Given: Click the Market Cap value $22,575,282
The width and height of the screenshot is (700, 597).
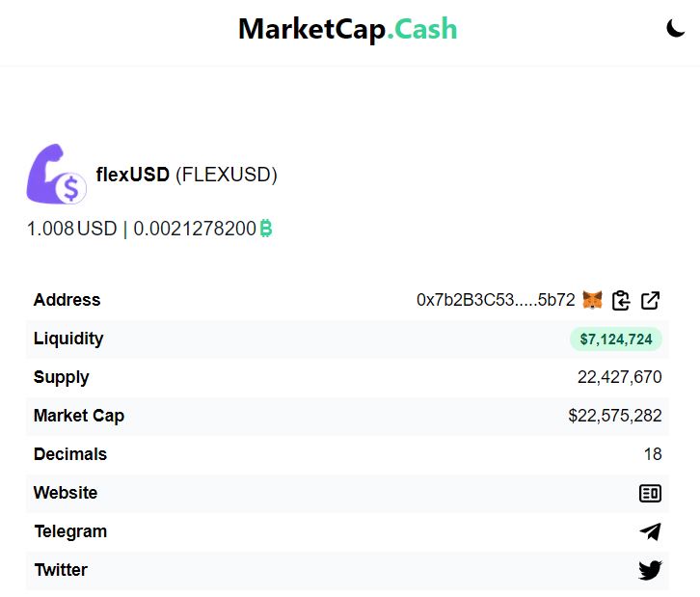Looking at the screenshot, I should (615, 416).
